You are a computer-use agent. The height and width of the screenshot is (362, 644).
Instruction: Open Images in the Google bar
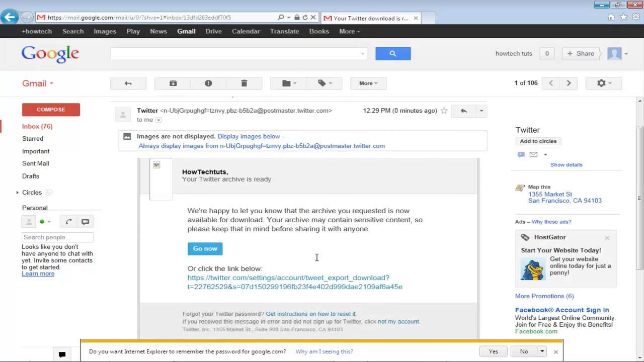coord(105,31)
